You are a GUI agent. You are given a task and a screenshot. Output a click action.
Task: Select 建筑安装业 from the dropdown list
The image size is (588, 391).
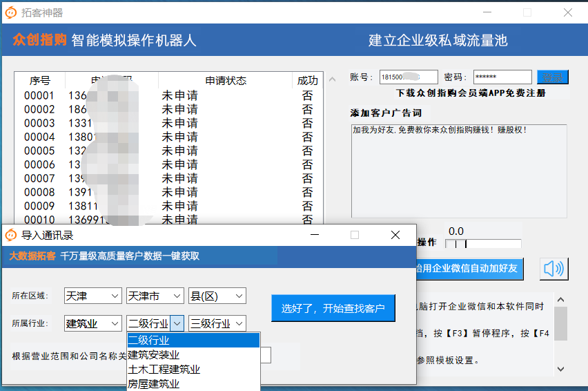[193, 354]
